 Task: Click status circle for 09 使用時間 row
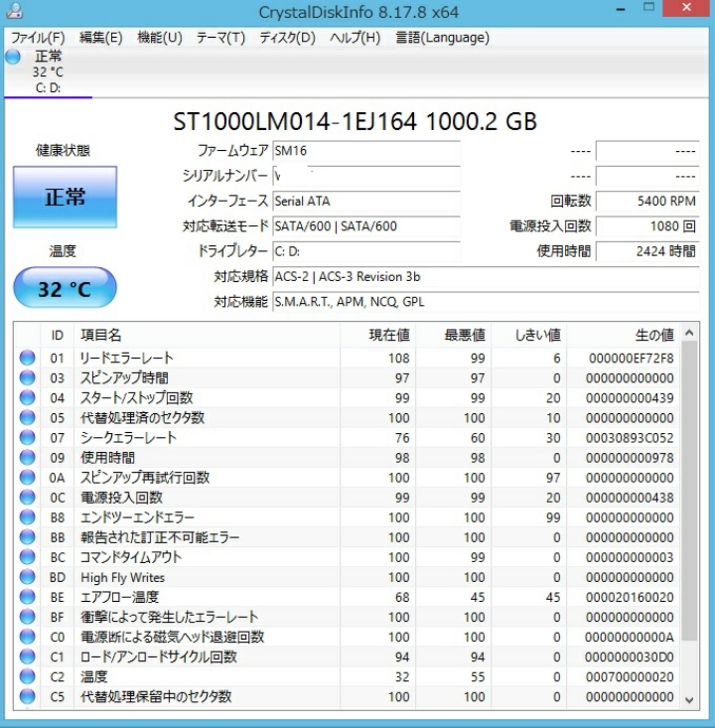tap(28, 458)
